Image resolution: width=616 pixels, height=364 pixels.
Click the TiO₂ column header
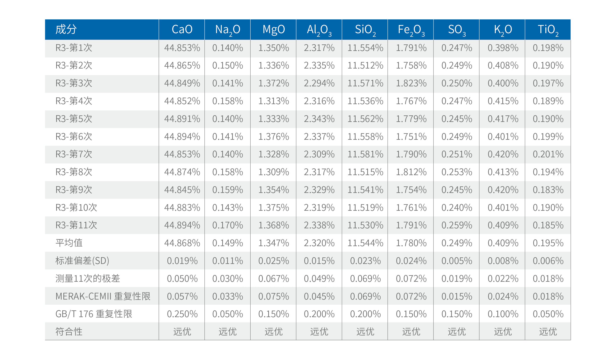pyautogui.click(x=548, y=30)
